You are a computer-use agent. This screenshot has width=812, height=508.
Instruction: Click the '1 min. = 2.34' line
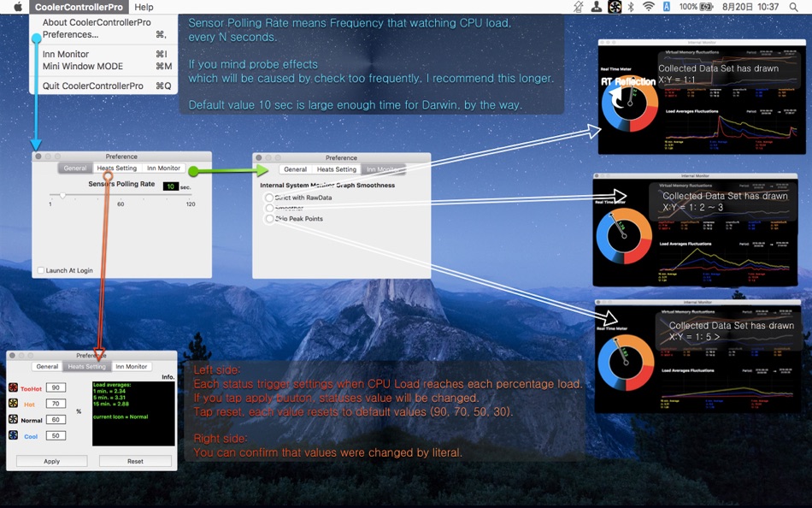pos(109,392)
